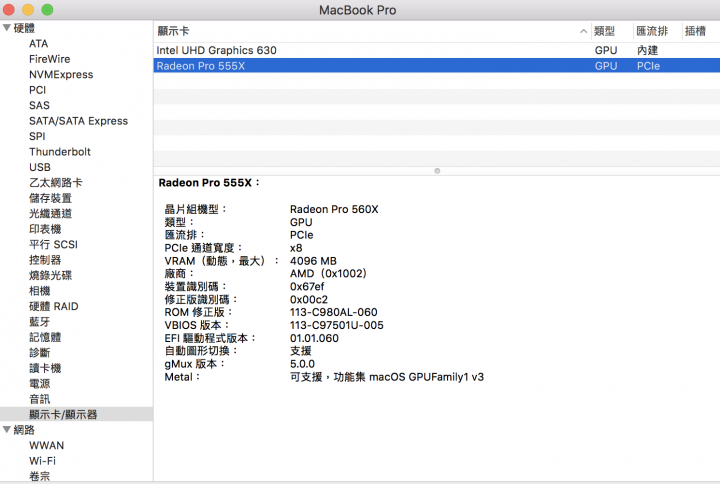Screen dimensions: 720x484
Task: Click vendor value AMD (0x1002)
Action: pos(328,274)
